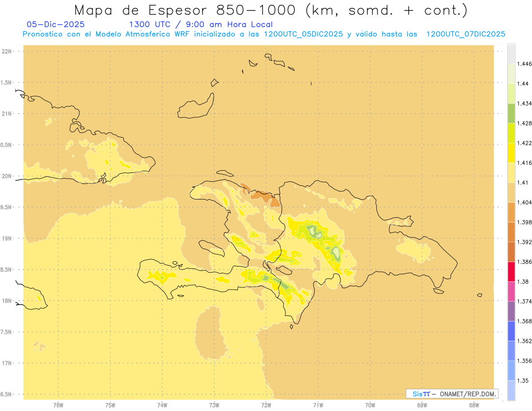The width and height of the screenshot is (532, 411).
Task: Select the legend value 1.434
Action: 525,103
